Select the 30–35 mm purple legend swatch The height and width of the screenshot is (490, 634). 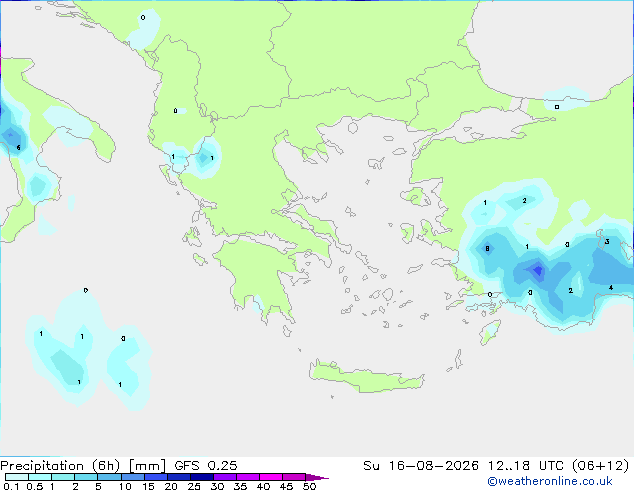224,477
